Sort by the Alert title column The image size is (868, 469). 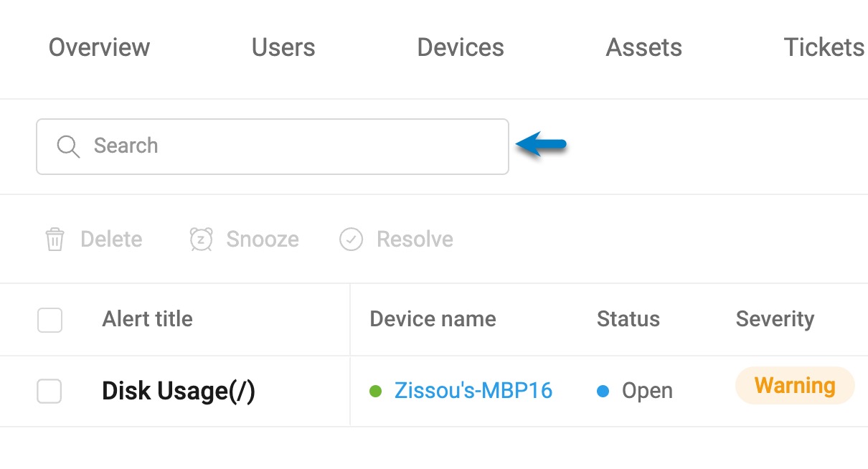pos(147,319)
